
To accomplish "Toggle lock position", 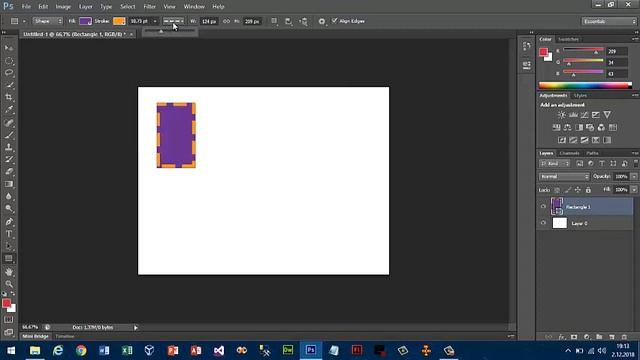I will pyautogui.click(x=578, y=190).
